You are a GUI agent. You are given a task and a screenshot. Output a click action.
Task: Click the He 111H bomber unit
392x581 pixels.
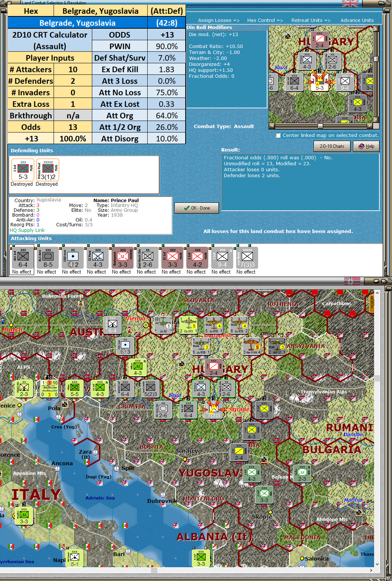pos(251,346)
